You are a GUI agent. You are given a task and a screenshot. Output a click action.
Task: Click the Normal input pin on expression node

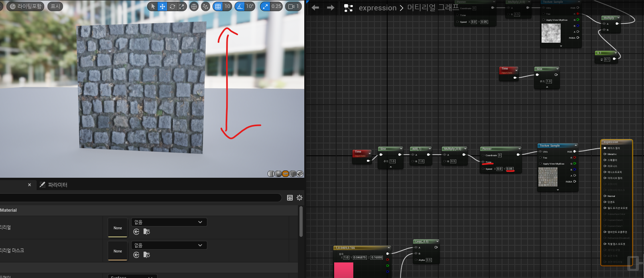605,196
